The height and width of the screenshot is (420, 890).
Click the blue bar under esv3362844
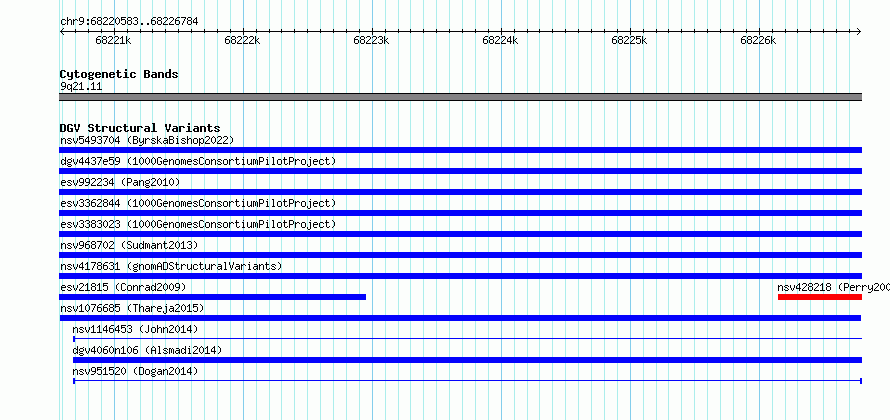pos(460,213)
